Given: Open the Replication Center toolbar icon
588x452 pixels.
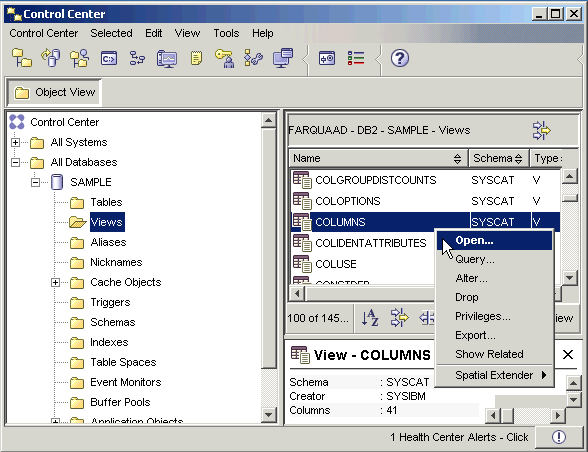Looking at the screenshot, I should 51,58.
